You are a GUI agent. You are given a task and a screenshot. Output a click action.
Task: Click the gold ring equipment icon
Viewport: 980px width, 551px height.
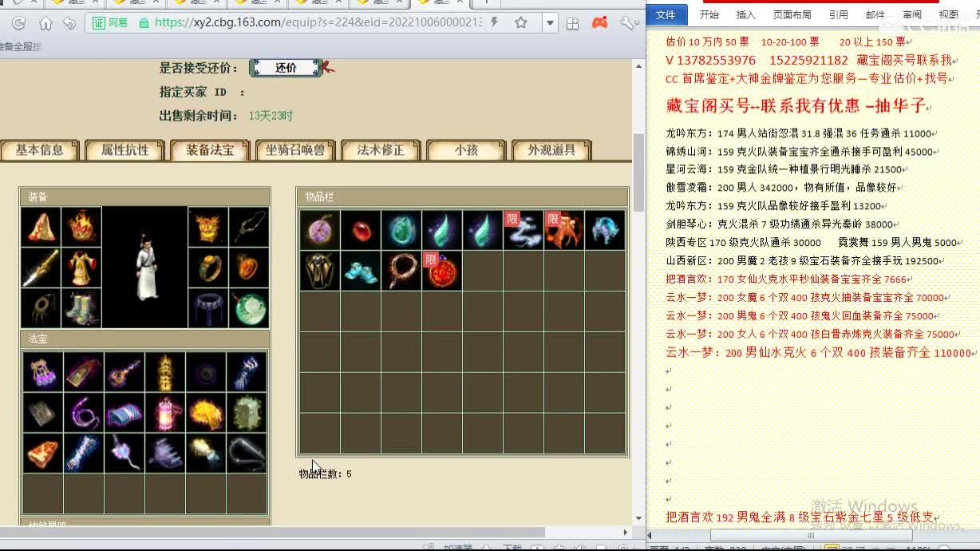pos(207,268)
